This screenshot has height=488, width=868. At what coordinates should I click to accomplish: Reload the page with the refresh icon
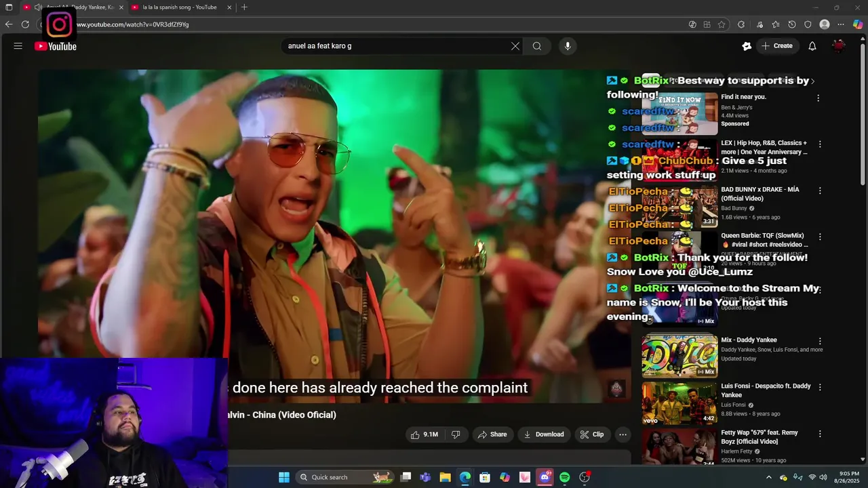pos(25,24)
